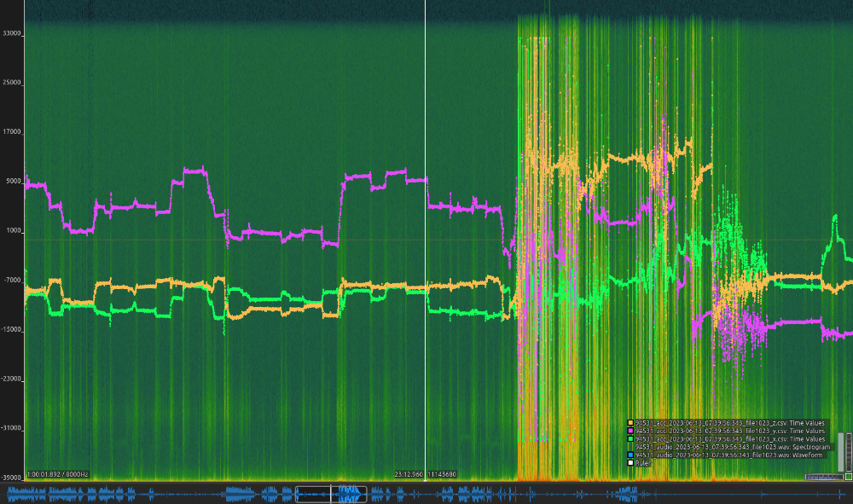The image size is (853, 504).
Task: Click the magenta y.csv layer color swatch
Action: pyautogui.click(x=630, y=431)
